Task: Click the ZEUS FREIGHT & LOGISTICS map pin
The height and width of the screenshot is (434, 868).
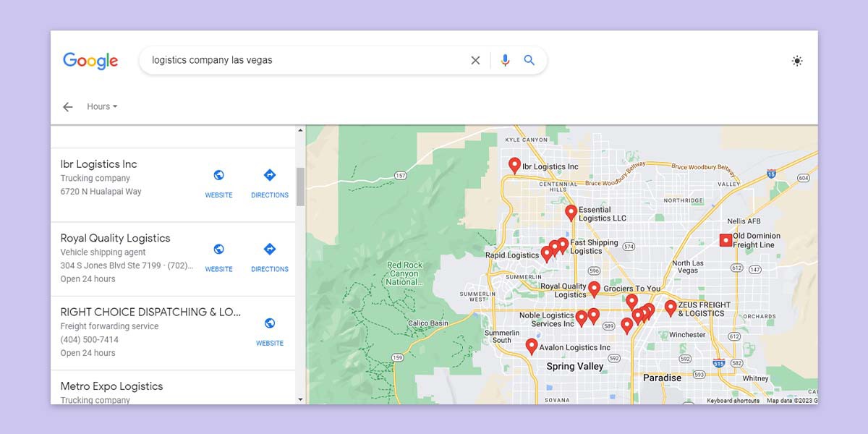Action: 671,308
